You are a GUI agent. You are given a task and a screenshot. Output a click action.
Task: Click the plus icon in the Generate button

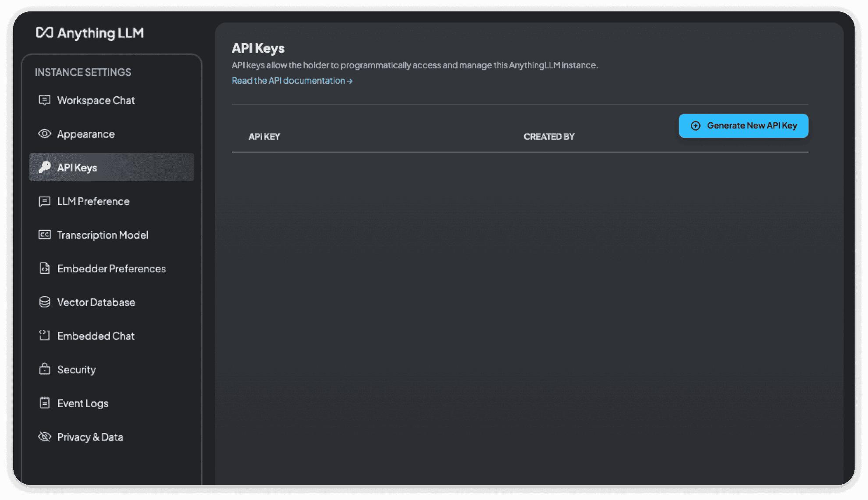click(x=695, y=126)
